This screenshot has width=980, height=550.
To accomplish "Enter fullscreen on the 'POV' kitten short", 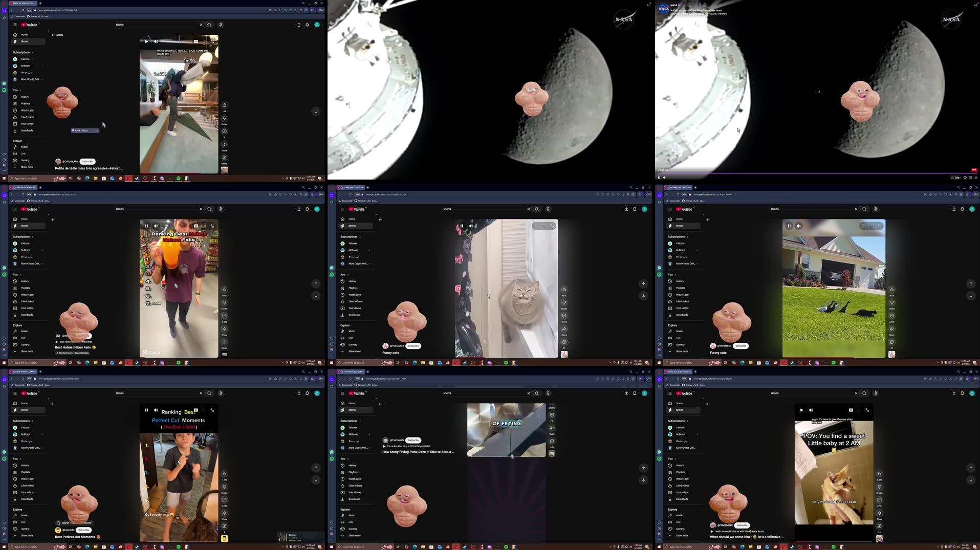I will coord(867,410).
